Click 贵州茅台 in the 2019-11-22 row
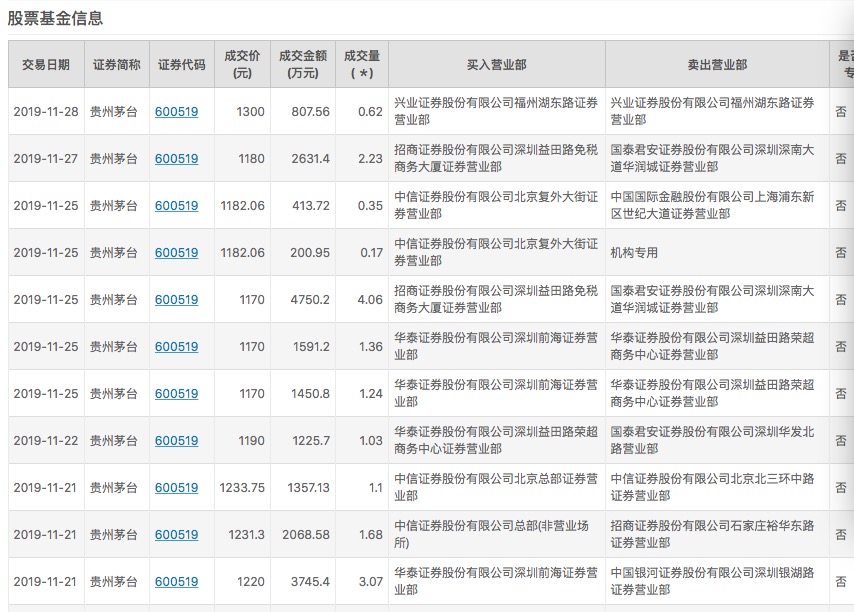Screen dimensions: 854x612 113,440
